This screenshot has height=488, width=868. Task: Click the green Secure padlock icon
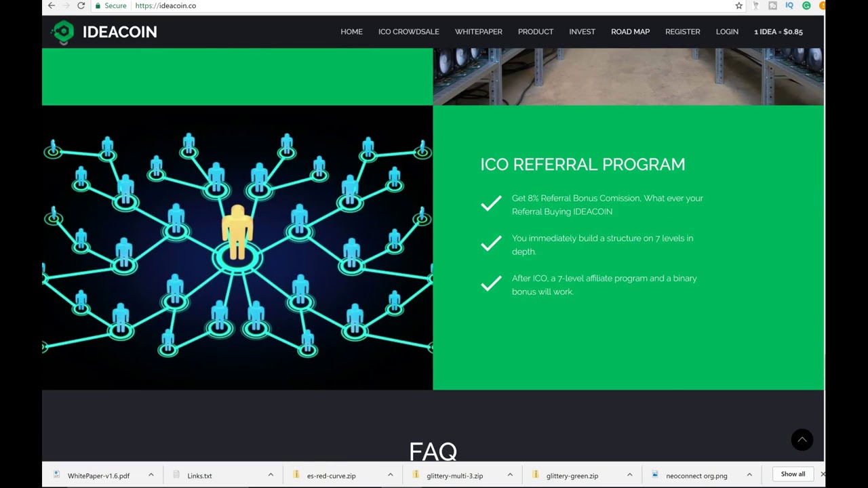pyautogui.click(x=98, y=5)
